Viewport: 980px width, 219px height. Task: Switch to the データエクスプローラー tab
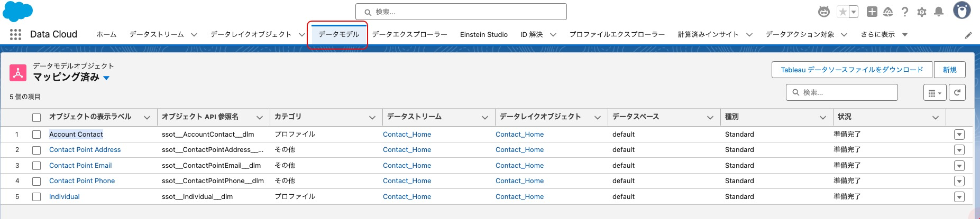(409, 34)
